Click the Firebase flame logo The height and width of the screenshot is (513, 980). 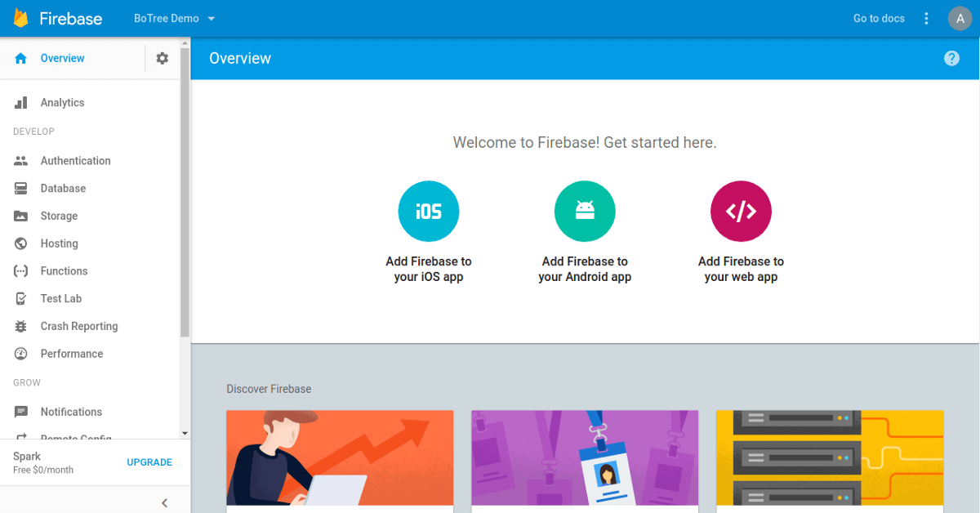pyautogui.click(x=21, y=18)
